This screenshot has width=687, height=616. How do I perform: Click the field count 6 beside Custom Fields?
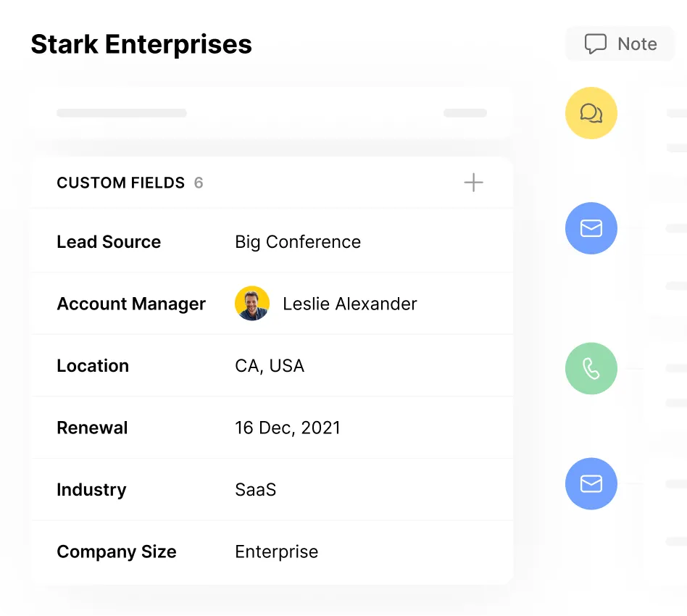coord(199,183)
